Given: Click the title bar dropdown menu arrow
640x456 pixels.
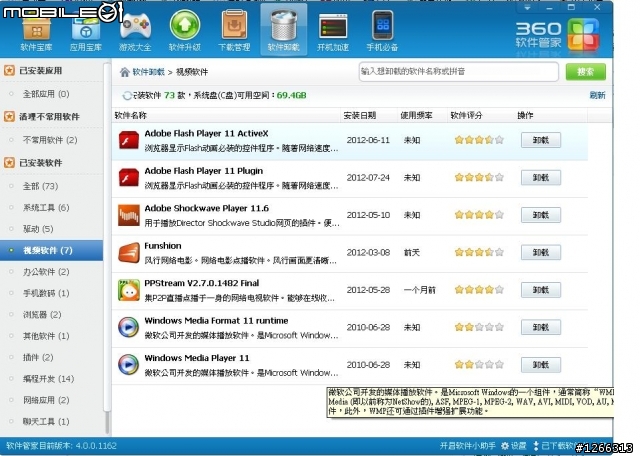Looking at the screenshot, I should tap(527, 8).
